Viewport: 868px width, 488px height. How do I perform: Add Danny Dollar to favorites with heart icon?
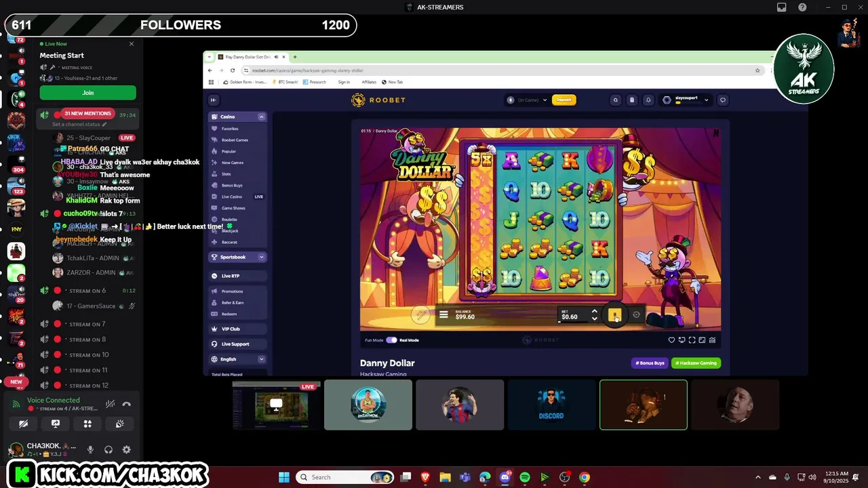point(671,340)
